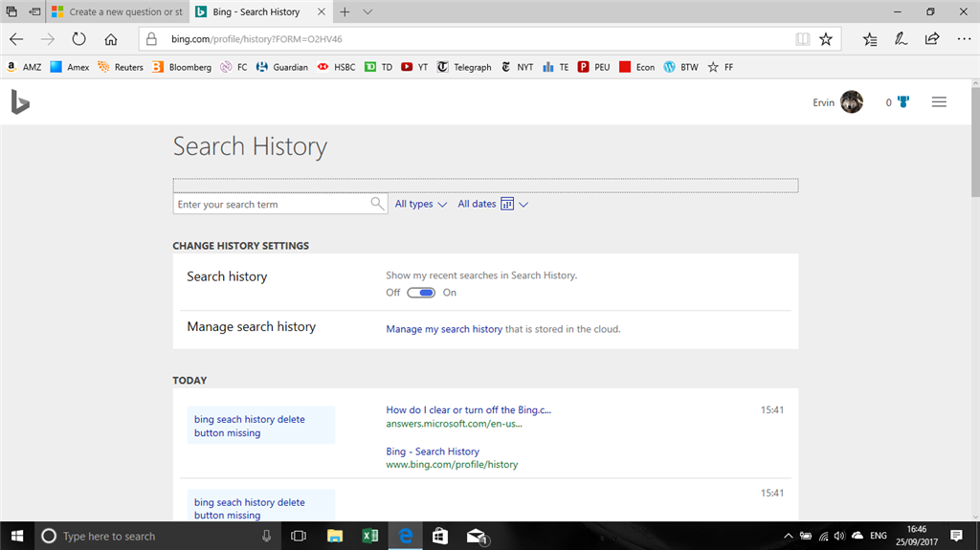
Task: Click first bing seach history delete query
Action: (250, 426)
